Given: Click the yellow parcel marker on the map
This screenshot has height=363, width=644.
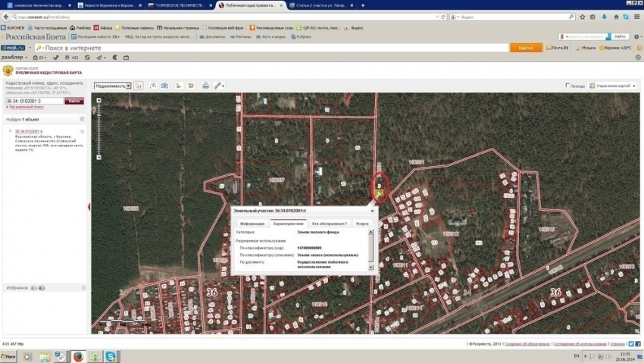Looking at the screenshot, I should coord(380,193).
